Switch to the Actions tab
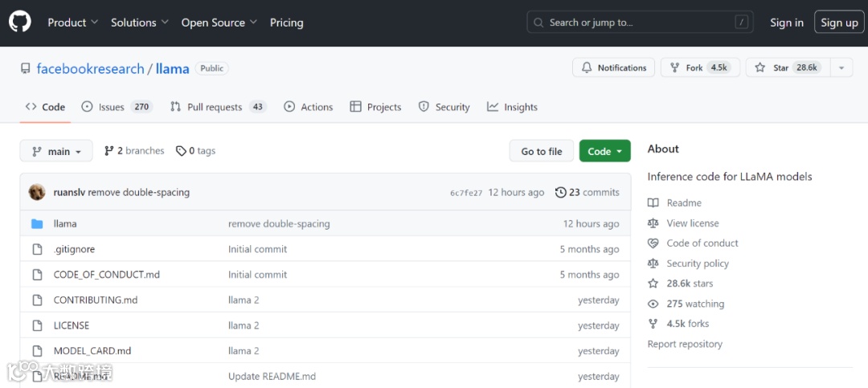Viewport: 868px width, 388px height. [x=309, y=107]
